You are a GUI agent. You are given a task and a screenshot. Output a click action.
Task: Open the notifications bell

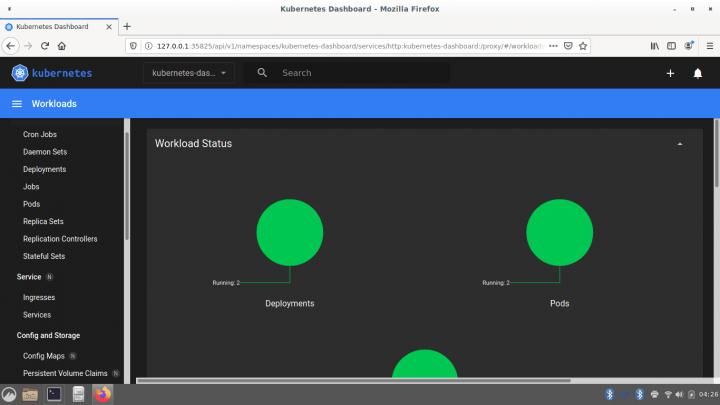698,73
